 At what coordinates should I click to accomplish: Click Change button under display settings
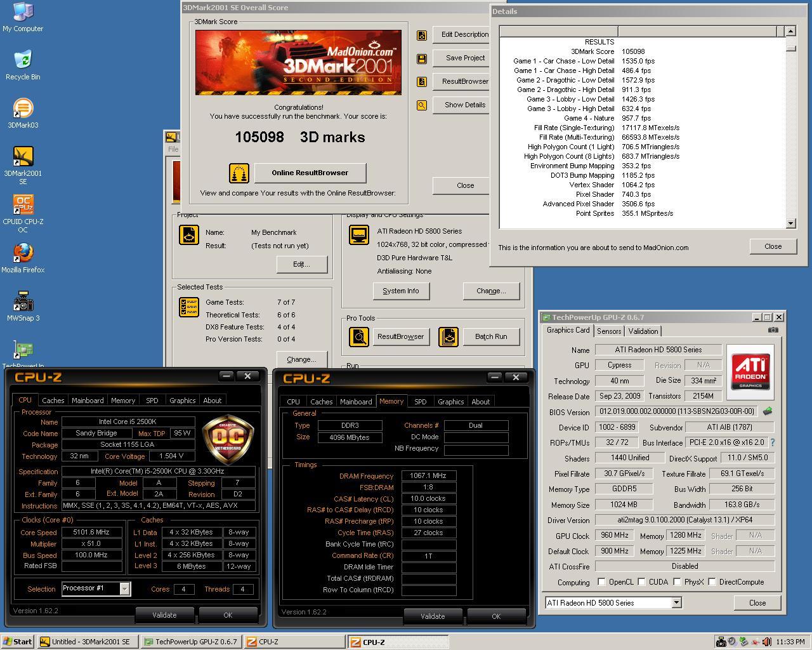(492, 291)
